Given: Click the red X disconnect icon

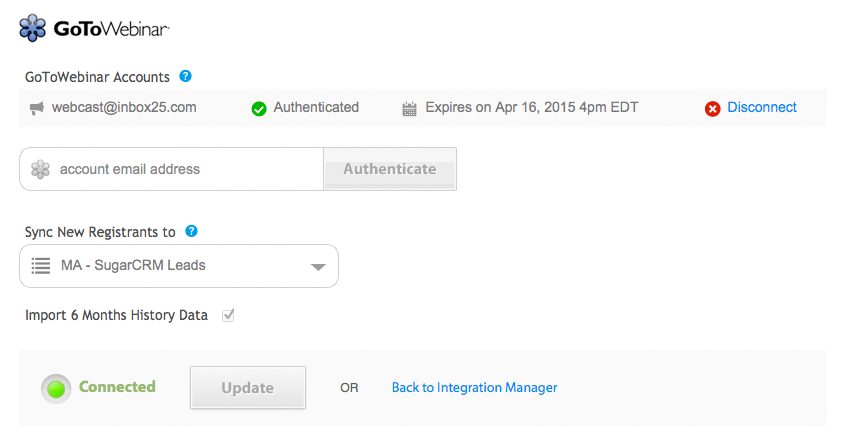Looking at the screenshot, I should click(713, 109).
